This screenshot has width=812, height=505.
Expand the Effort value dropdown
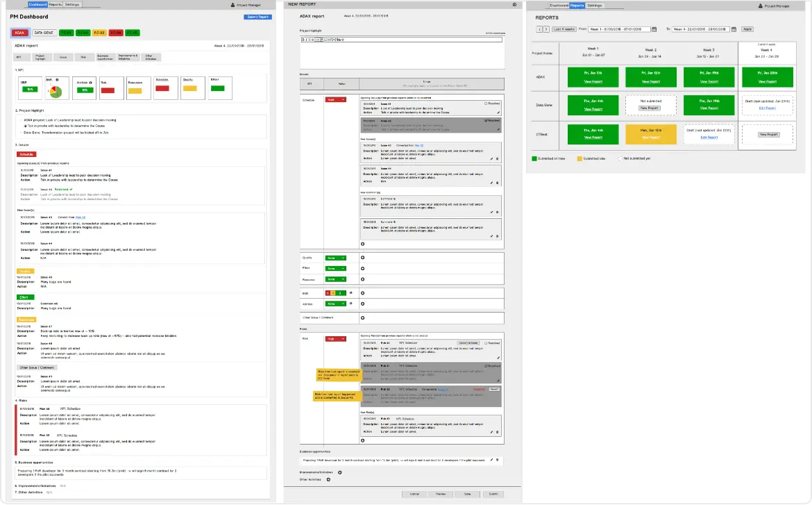point(336,267)
